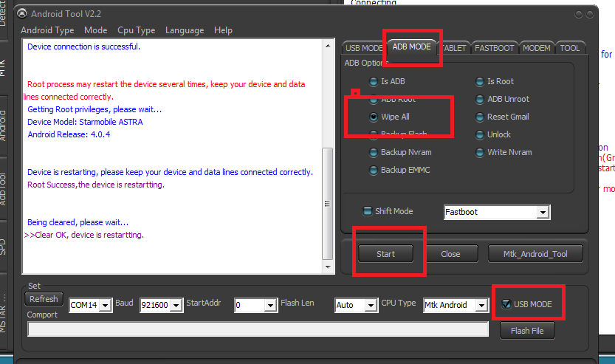Click the Comport path input field
Viewport: 615px width, 364px height.
[258, 329]
